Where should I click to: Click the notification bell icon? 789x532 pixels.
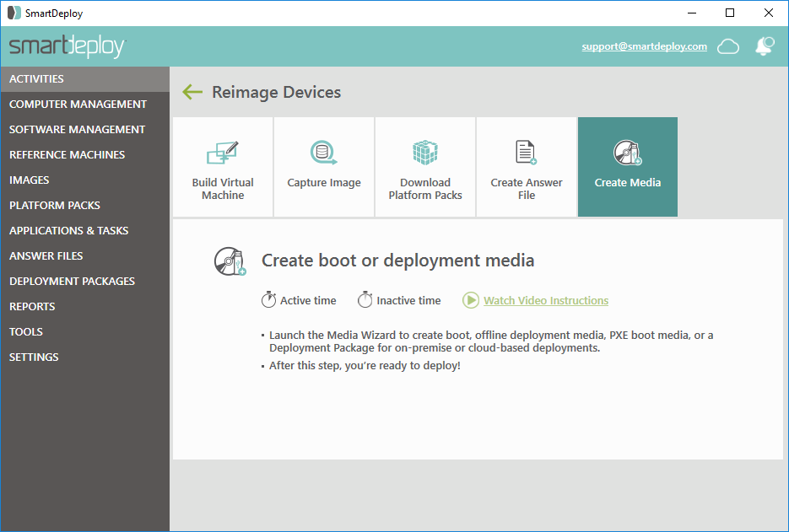point(765,46)
